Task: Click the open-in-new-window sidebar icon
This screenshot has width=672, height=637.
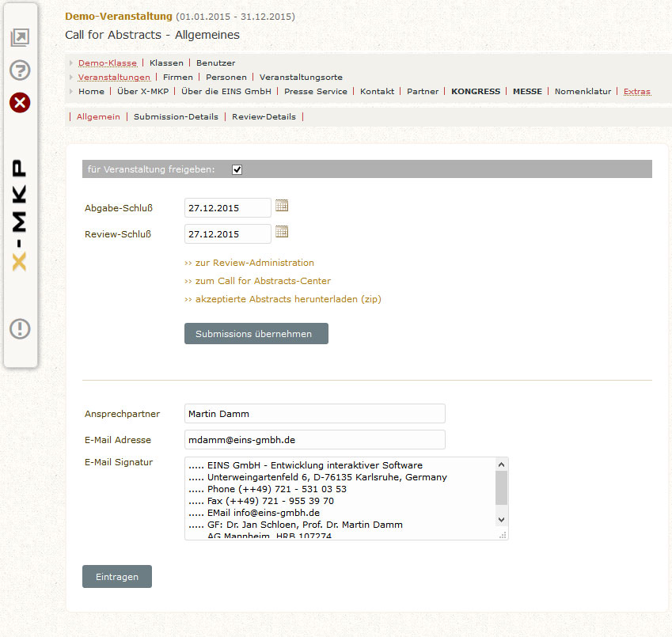Action: 20,38
